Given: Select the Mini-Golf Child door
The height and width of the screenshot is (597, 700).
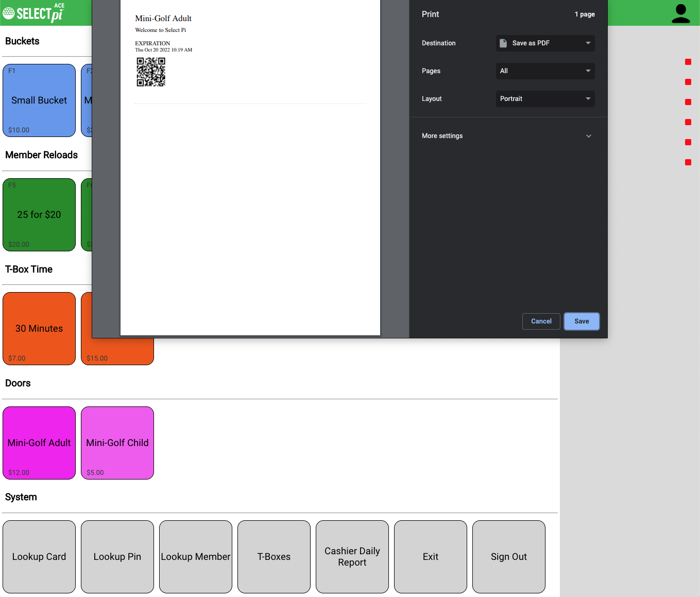Looking at the screenshot, I should point(117,443).
